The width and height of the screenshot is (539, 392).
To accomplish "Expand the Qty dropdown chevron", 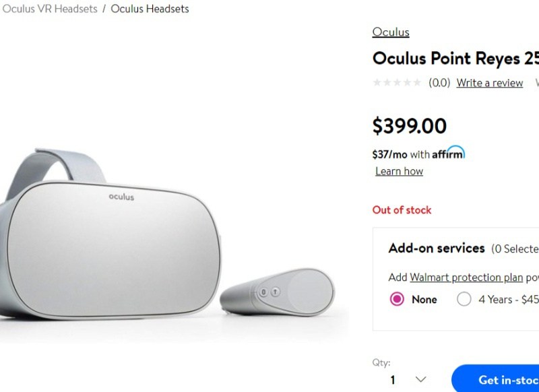I will point(420,379).
